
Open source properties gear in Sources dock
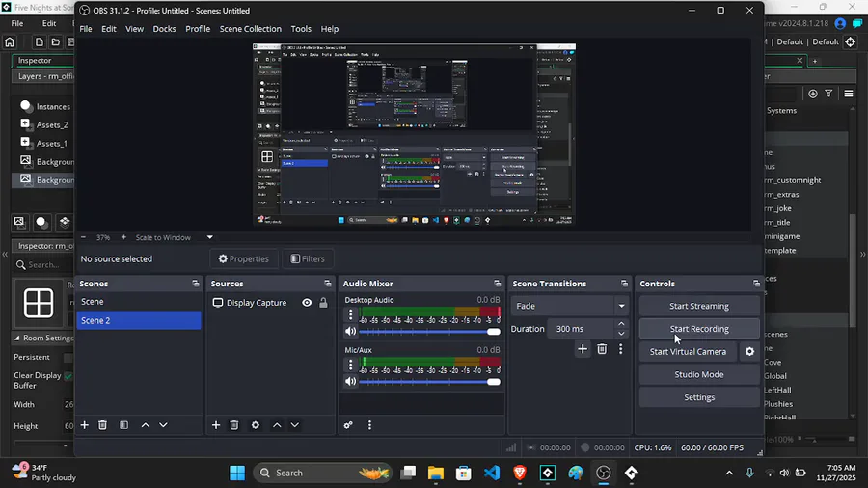(x=256, y=425)
